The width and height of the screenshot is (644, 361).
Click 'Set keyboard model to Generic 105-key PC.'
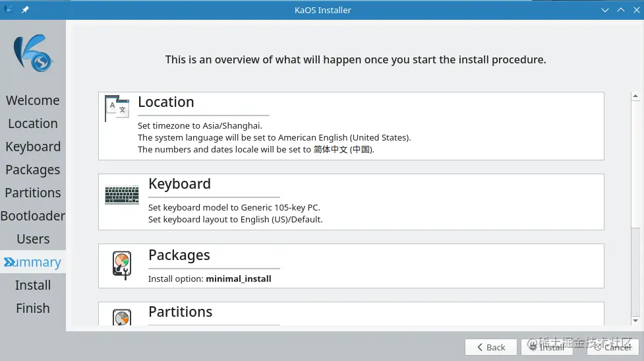(x=234, y=207)
